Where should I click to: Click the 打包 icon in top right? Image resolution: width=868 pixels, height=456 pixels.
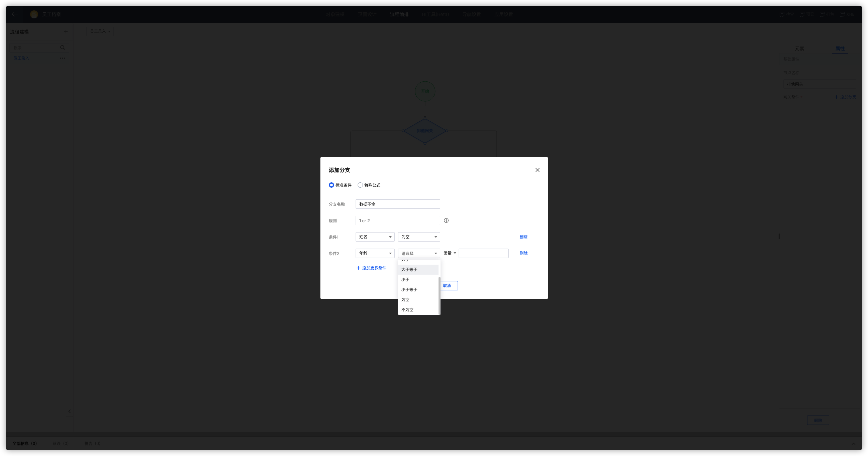click(x=822, y=14)
